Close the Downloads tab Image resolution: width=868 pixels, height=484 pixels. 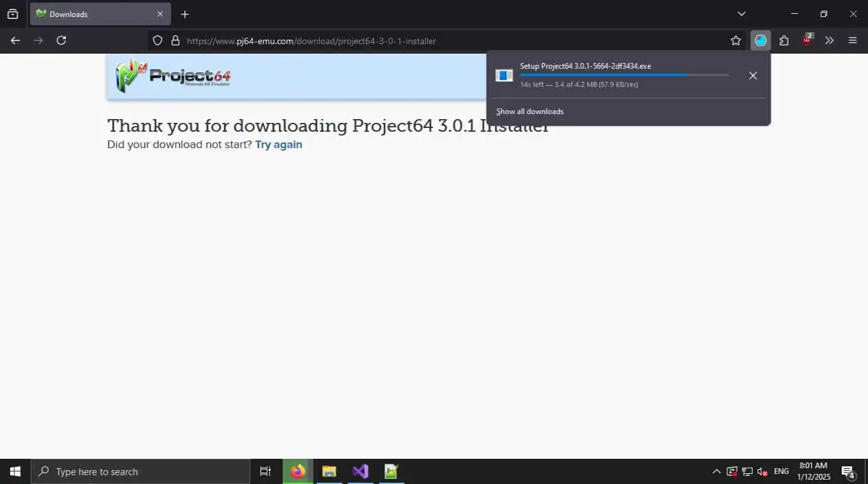point(160,14)
